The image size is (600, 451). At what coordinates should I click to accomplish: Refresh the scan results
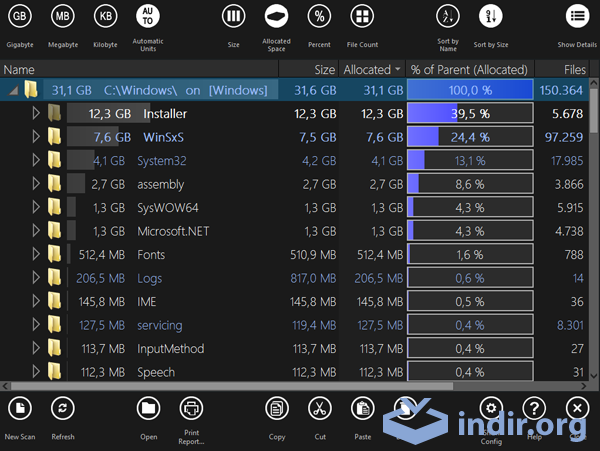pyautogui.click(x=63, y=409)
